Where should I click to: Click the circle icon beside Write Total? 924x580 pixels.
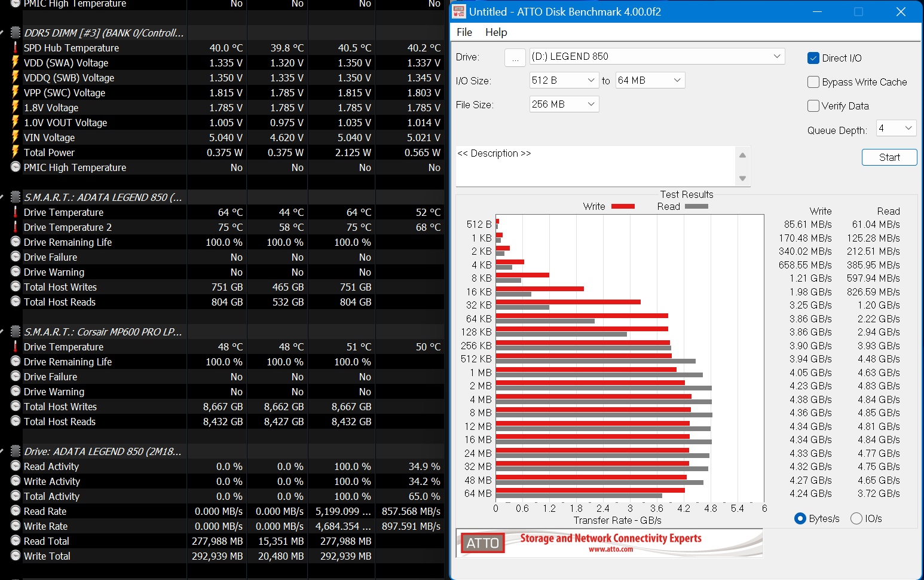tap(16, 555)
